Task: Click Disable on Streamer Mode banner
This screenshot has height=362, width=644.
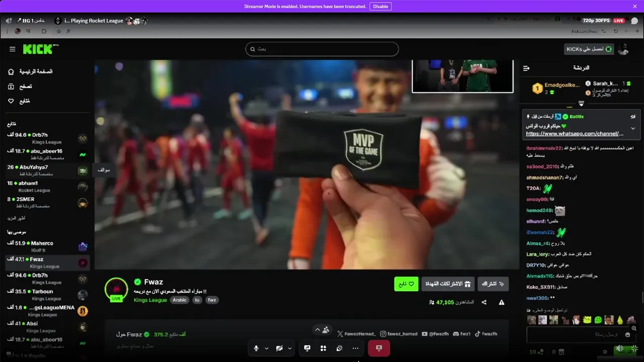Action: coord(380,6)
